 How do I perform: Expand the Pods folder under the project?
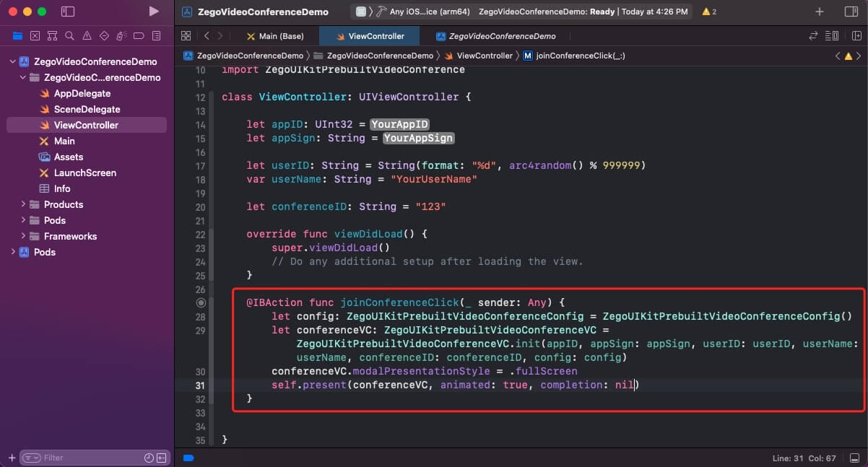23,221
